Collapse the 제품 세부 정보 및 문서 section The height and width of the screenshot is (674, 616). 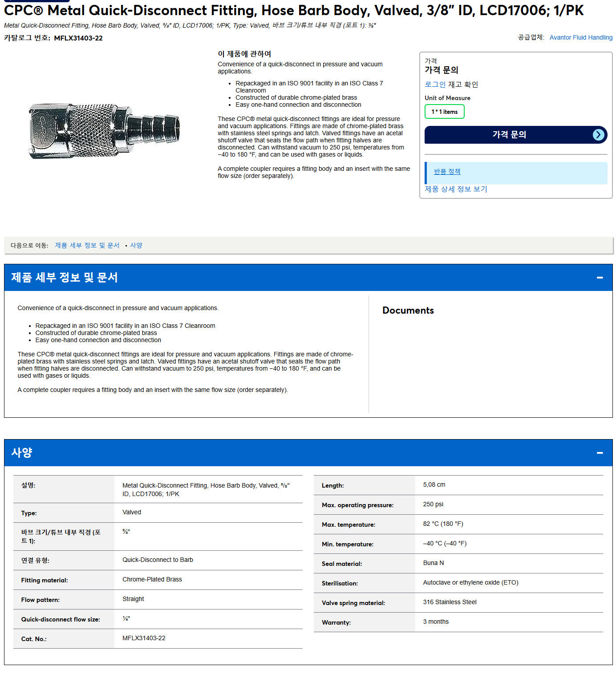click(x=600, y=278)
